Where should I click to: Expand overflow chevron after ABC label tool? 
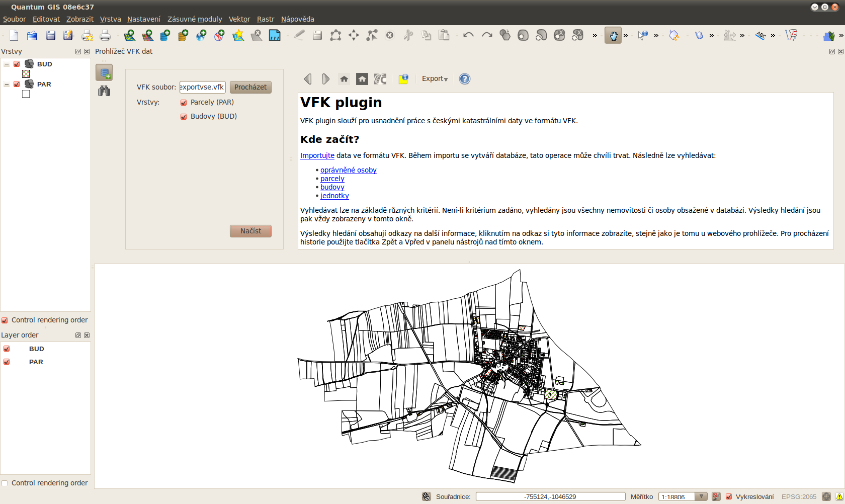(773, 35)
